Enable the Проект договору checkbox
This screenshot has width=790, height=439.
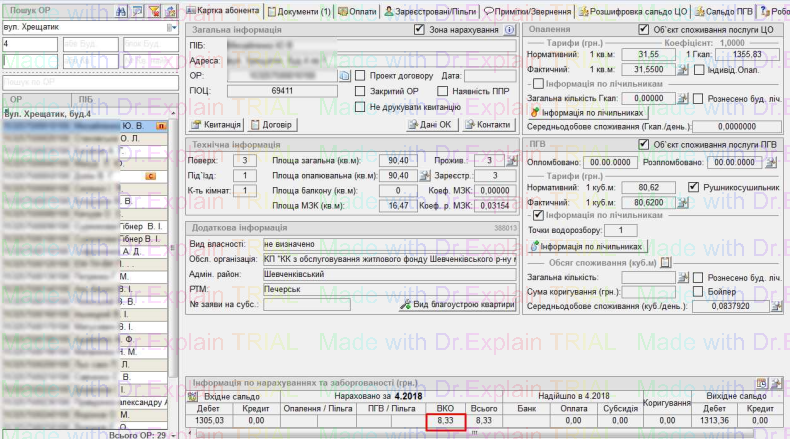[361, 75]
